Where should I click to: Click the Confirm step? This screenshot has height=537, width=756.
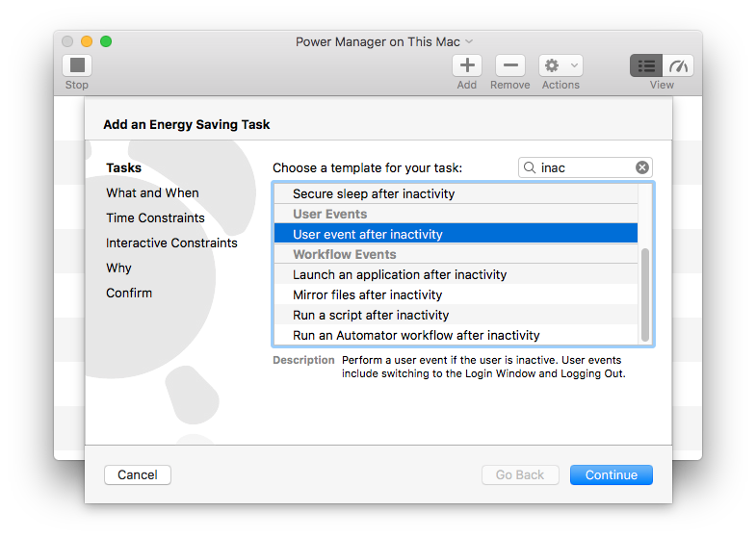(129, 293)
